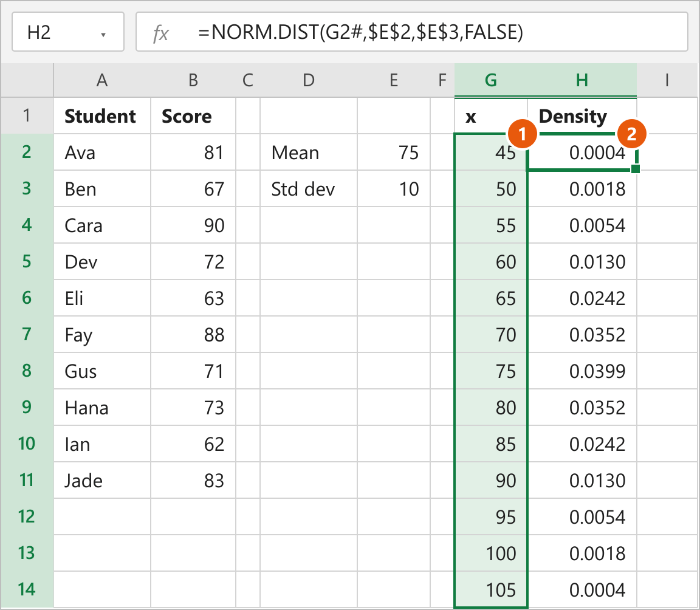Select the mean value 75 in column E

point(394,152)
